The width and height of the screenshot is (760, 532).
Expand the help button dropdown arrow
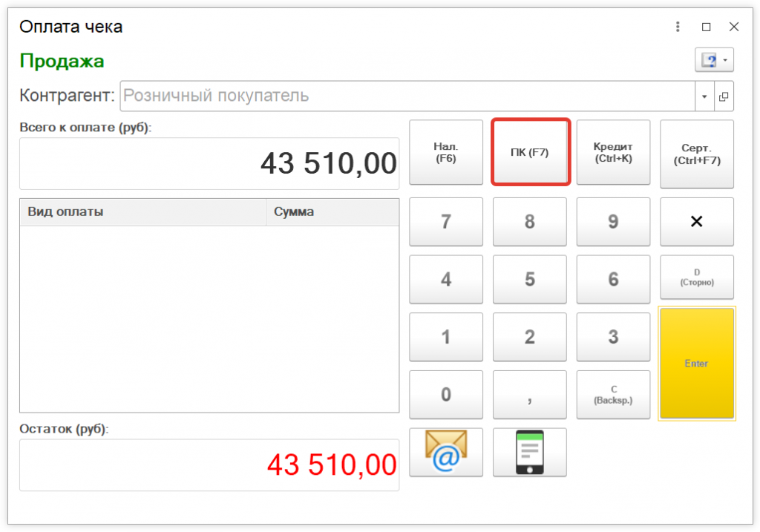click(725, 60)
